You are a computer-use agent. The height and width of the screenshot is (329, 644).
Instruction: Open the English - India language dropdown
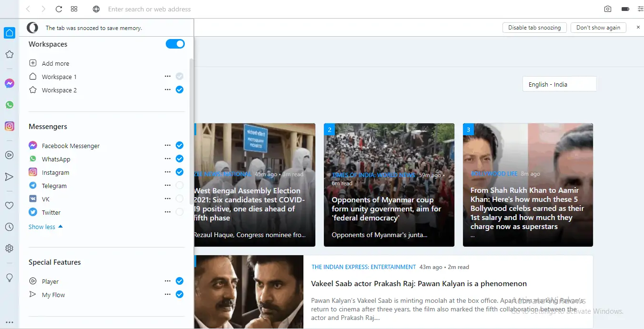(x=559, y=84)
